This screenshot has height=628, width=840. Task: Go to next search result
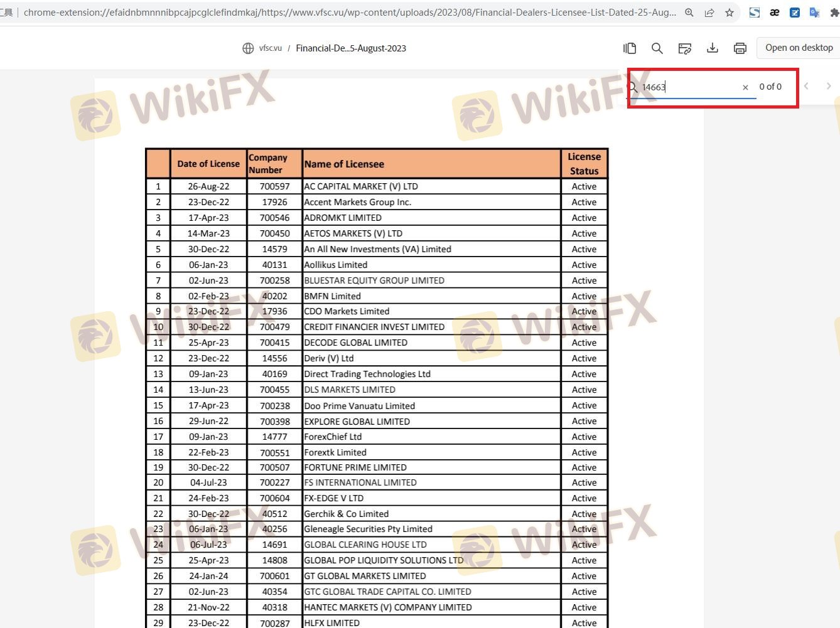pos(829,87)
